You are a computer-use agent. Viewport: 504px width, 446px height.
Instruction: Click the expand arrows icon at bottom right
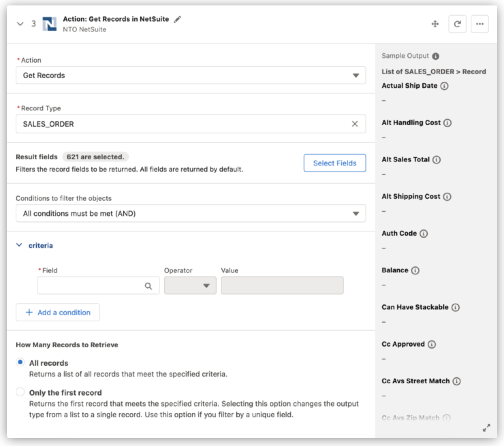[x=487, y=428]
